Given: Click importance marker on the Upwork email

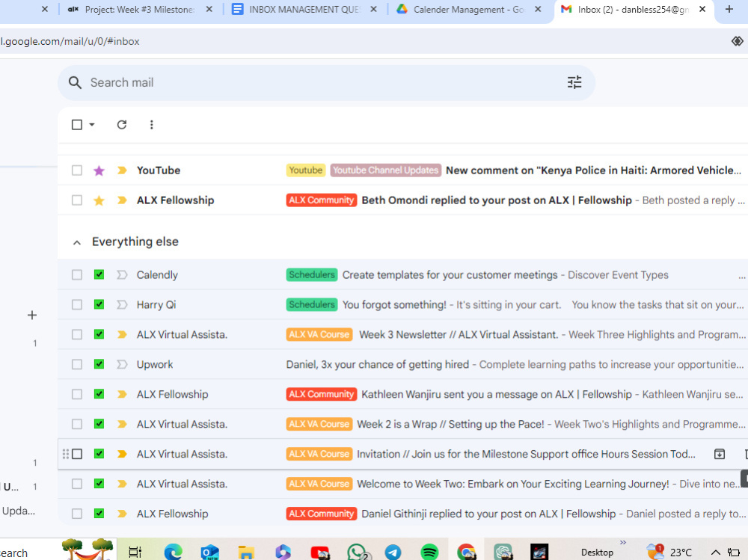Looking at the screenshot, I should point(122,364).
